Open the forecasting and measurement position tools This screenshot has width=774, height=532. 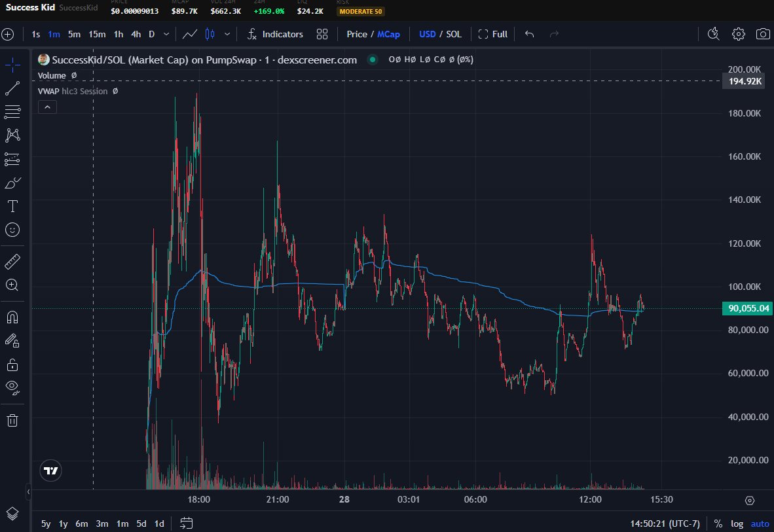(x=12, y=159)
